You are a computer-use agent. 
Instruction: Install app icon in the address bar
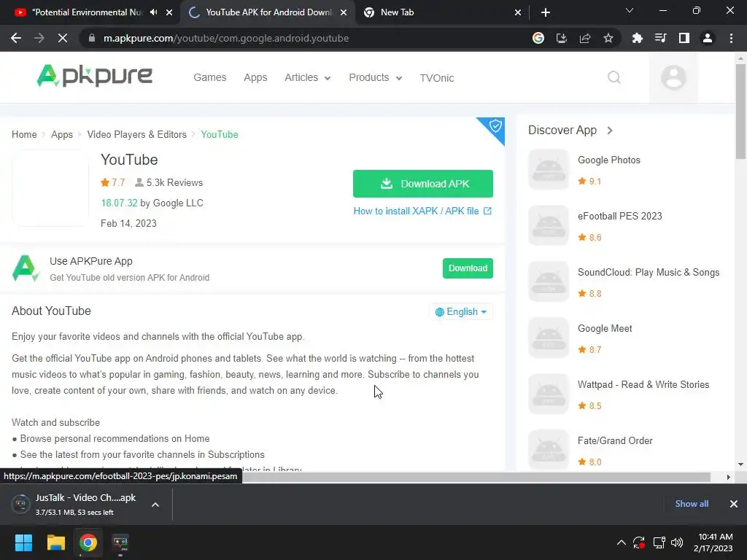point(562,38)
